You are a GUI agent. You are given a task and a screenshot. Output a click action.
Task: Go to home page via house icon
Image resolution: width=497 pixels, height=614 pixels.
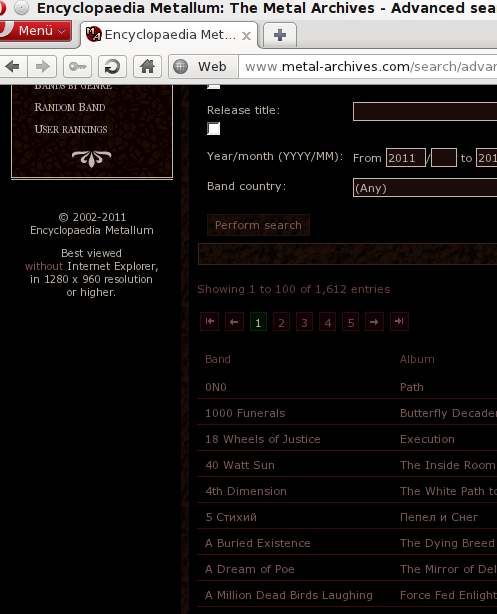[147, 67]
